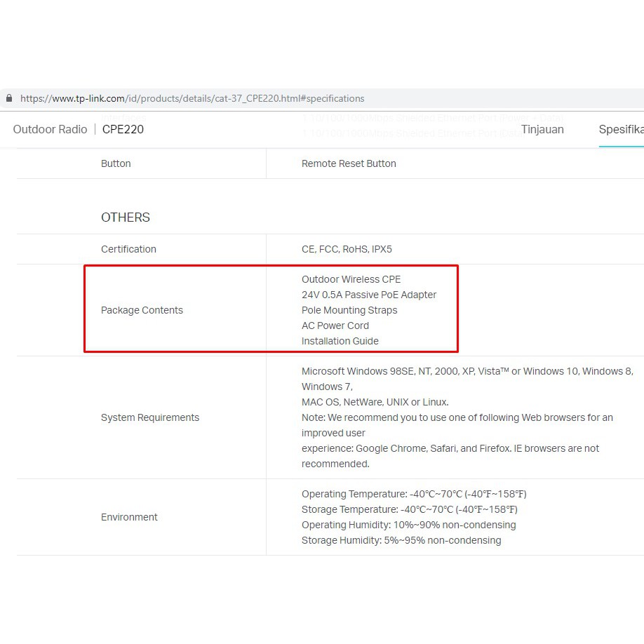Click the OTHERS section heading
Screen dimensions: 644x644
point(126,217)
